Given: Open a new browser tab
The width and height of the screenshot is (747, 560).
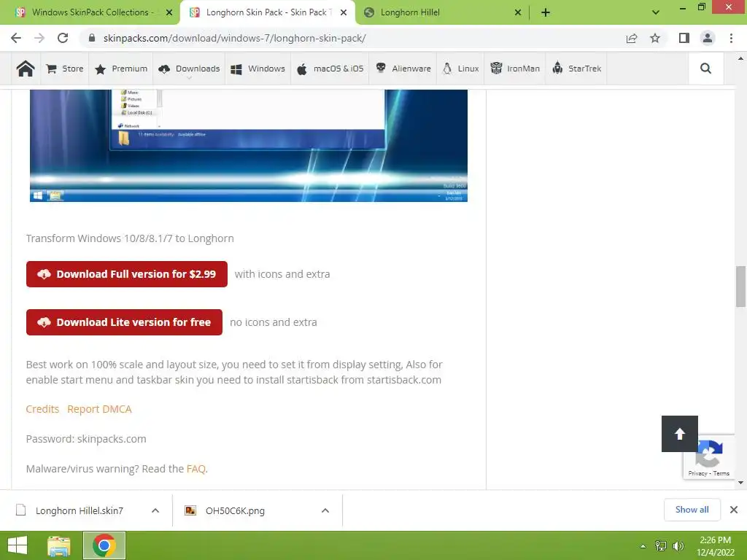Looking at the screenshot, I should (x=546, y=12).
